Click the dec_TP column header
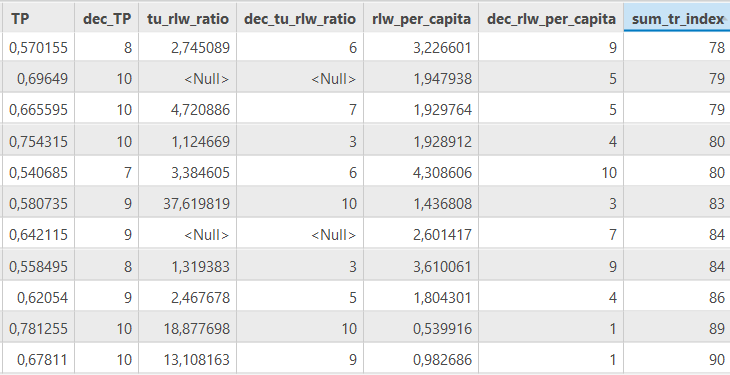This screenshot has width=730, height=375. tap(107, 19)
